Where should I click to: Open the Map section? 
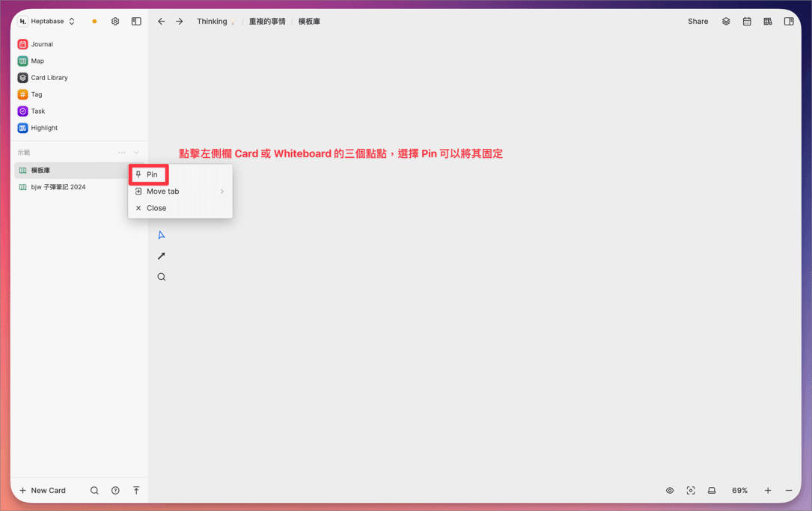tap(31, 61)
